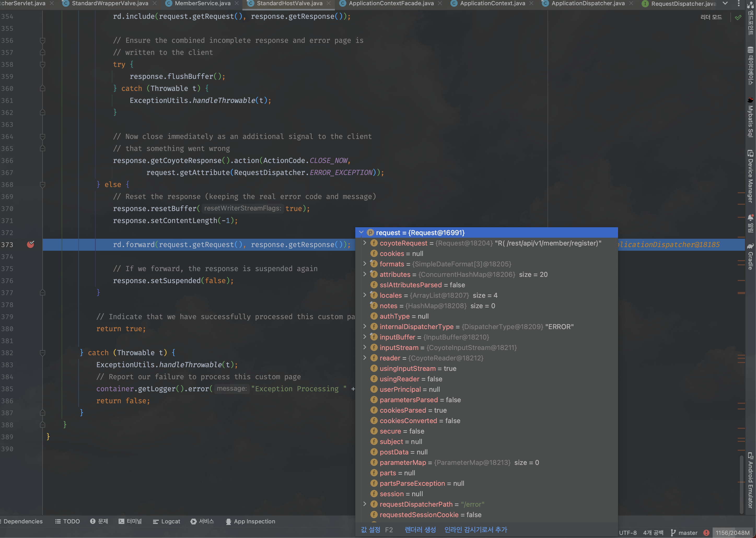Click the ApplicationDispatcher.java class icon
Image resolution: width=756 pixels, height=538 pixels.
545,3
